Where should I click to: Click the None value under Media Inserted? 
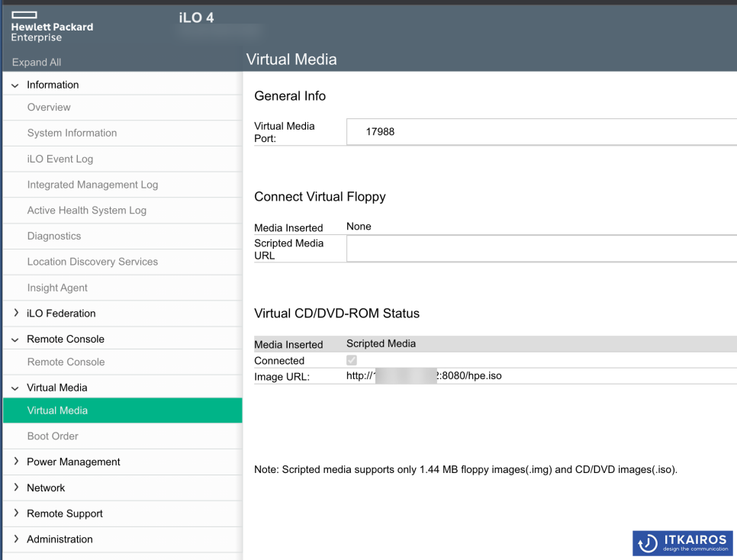tap(359, 227)
